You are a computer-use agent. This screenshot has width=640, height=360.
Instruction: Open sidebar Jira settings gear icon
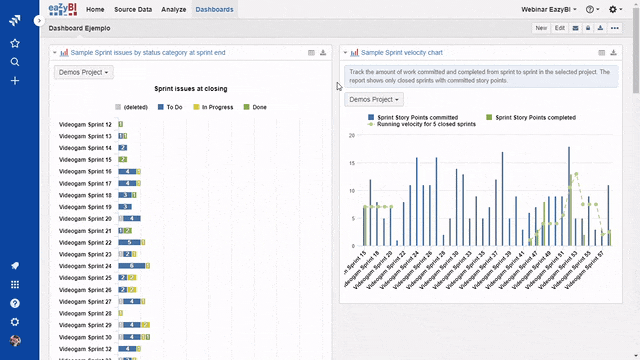[15, 322]
